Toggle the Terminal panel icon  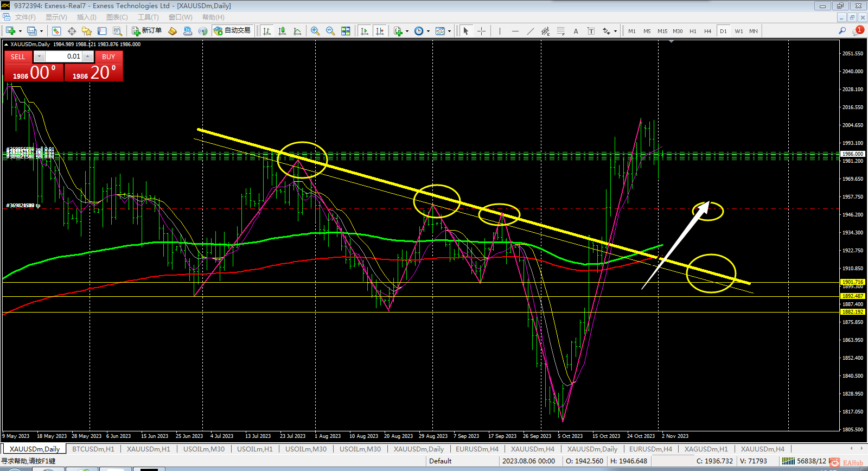point(102,31)
